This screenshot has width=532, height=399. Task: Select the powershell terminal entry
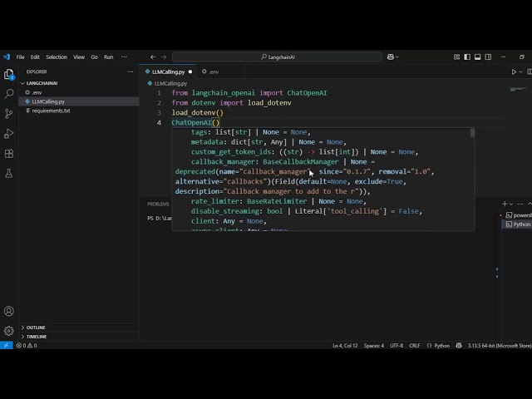[x=519, y=215]
